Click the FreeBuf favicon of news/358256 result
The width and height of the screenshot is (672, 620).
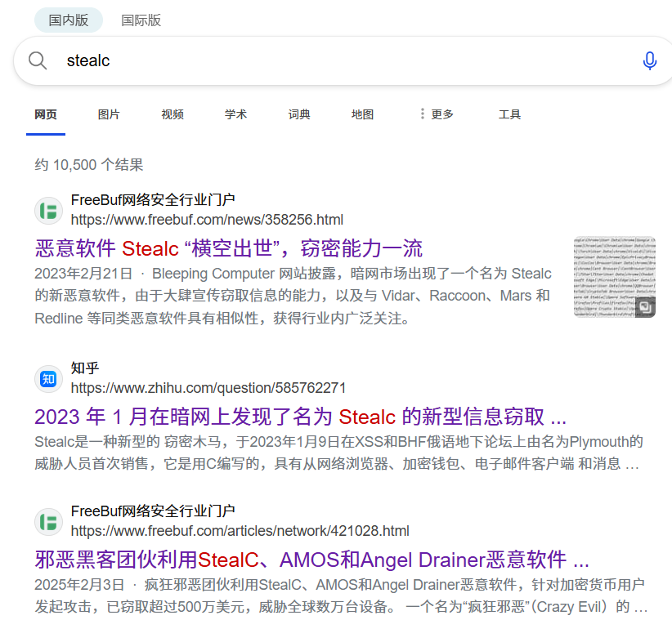pyautogui.click(x=48, y=211)
